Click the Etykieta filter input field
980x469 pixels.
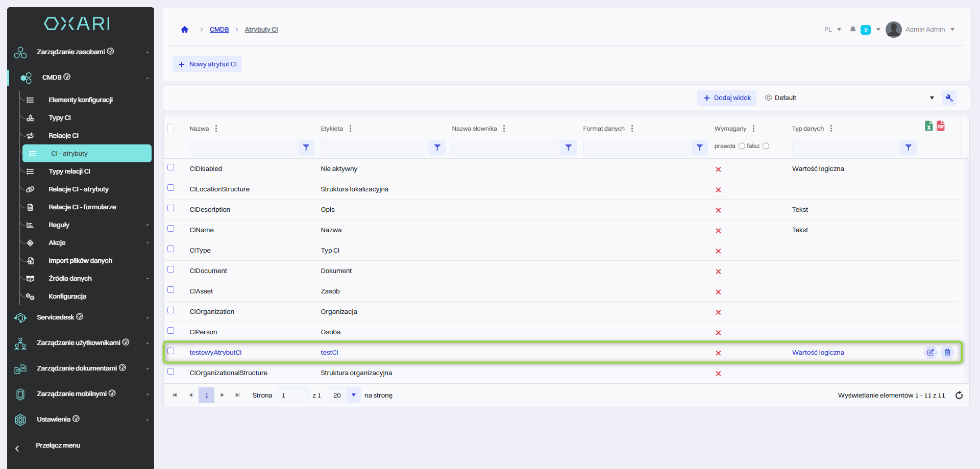click(374, 147)
